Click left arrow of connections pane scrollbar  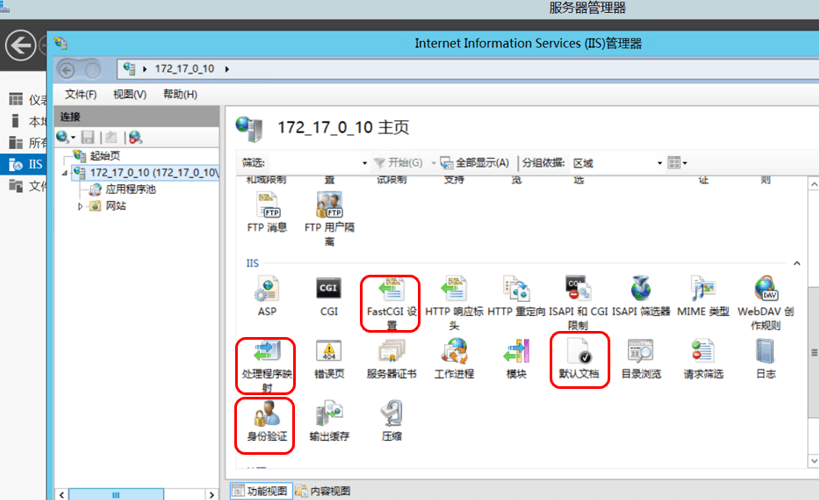click(x=62, y=494)
